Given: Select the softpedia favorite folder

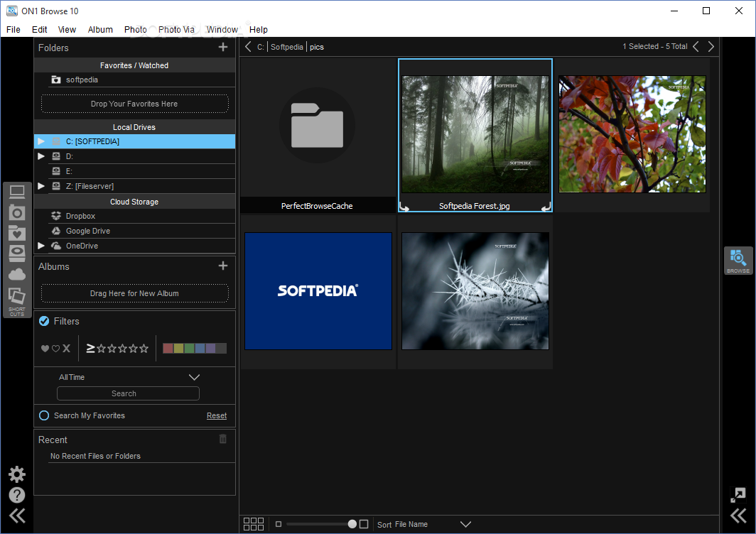Looking at the screenshot, I should tap(134, 80).
